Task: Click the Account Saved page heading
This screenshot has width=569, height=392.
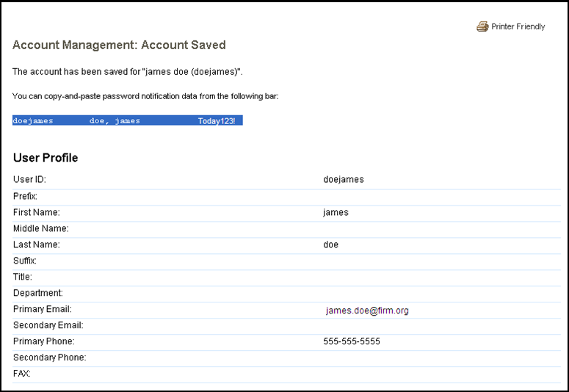Action: (119, 46)
